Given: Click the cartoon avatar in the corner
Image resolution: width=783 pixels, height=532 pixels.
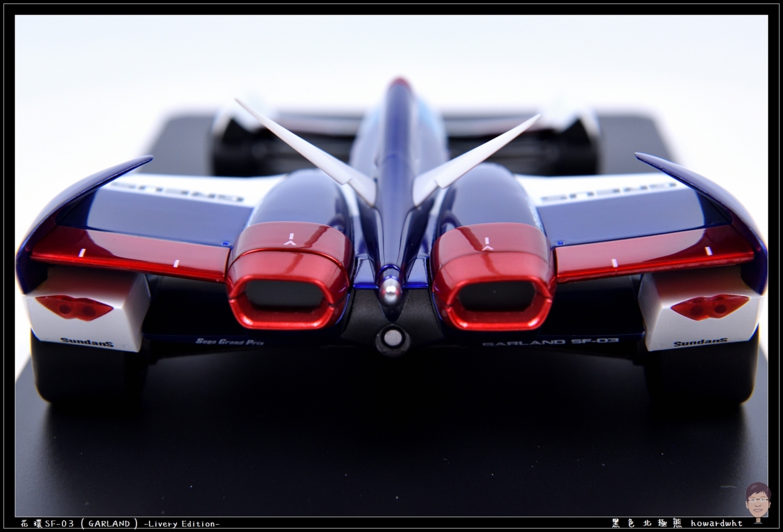Looking at the screenshot, I should (758, 502).
